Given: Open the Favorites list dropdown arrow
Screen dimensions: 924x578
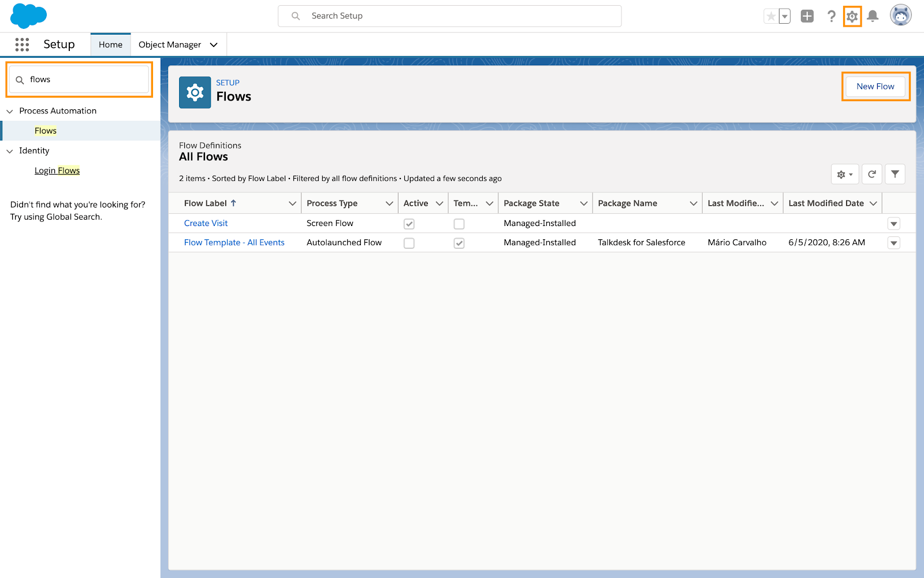Looking at the screenshot, I should (784, 16).
